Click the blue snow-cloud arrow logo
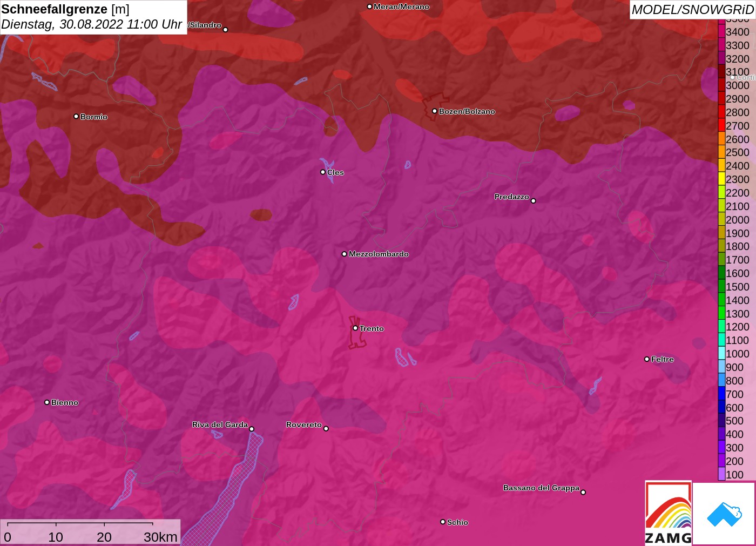 click(x=724, y=514)
